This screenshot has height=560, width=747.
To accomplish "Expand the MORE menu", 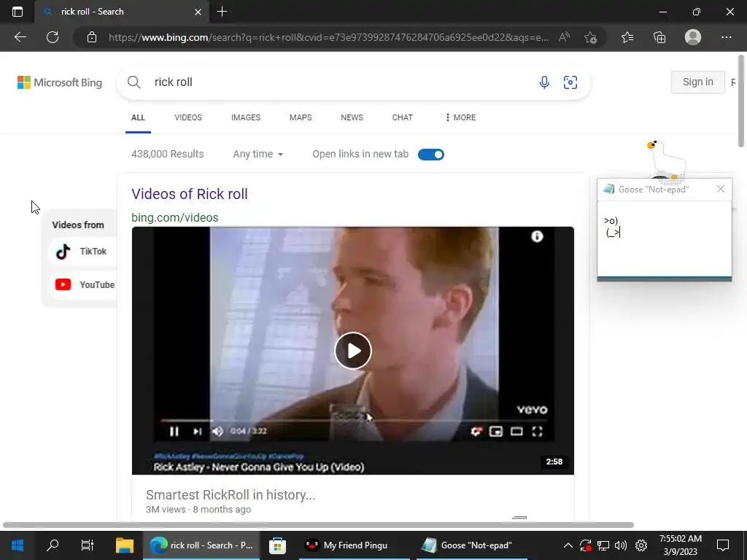I will click(460, 117).
